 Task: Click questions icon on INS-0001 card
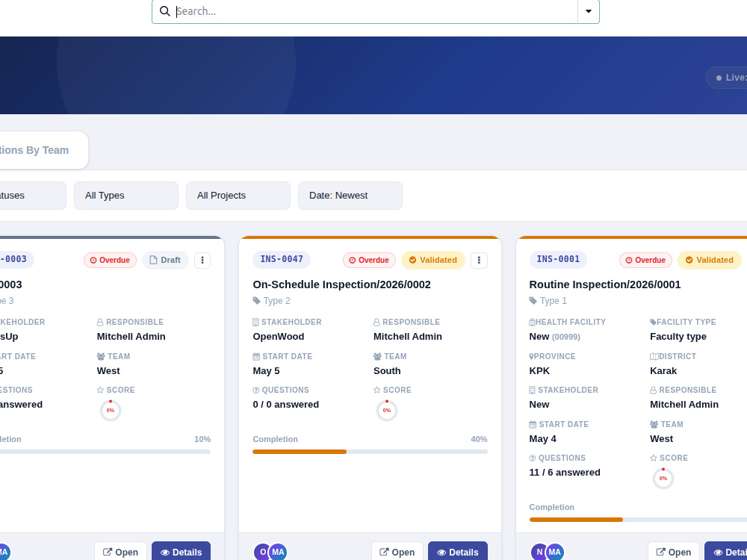[x=533, y=458]
